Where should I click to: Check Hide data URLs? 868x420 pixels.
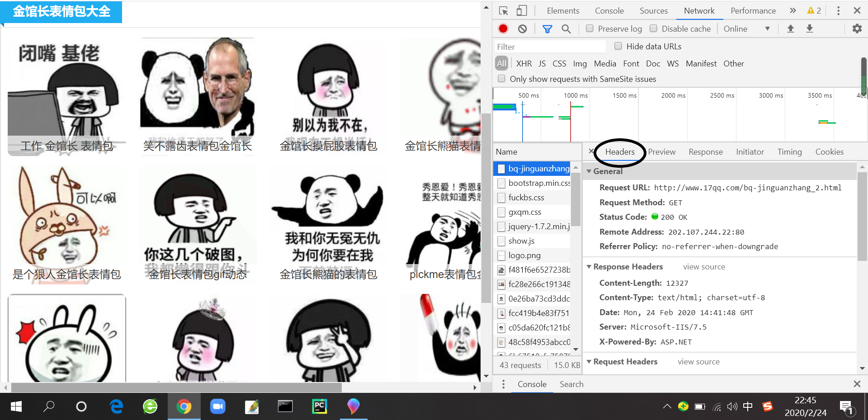tap(618, 46)
